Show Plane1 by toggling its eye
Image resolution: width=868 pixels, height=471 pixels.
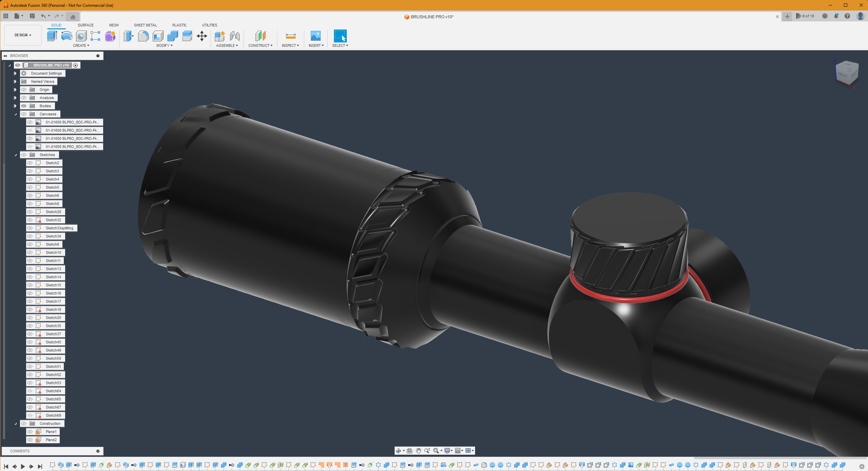tap(30, 432)
